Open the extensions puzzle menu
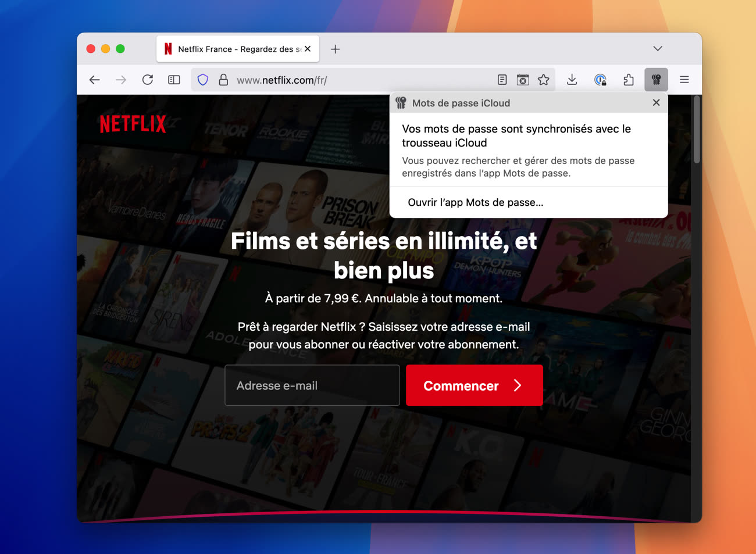The image size is (756, 554). tap(629, 80)
